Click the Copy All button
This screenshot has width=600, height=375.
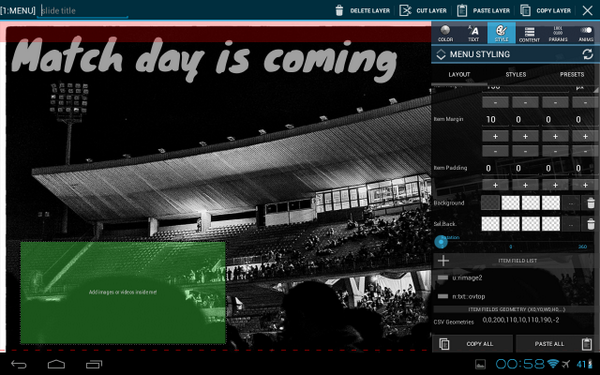coord(473,344)
